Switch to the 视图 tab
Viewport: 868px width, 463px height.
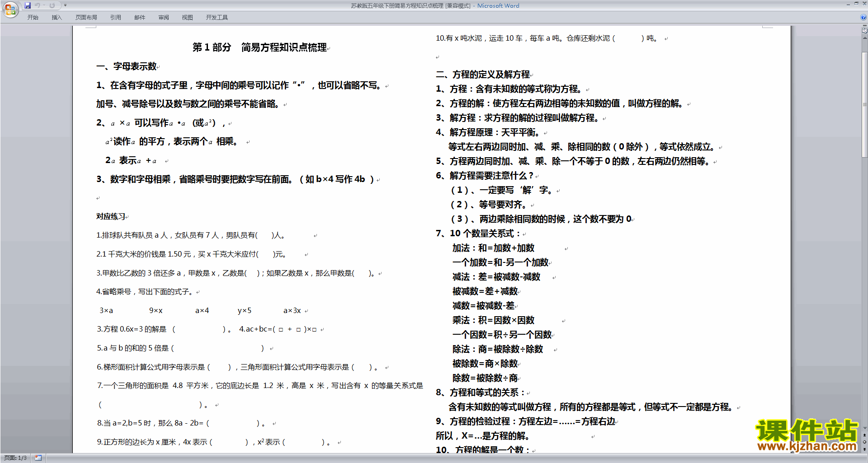click(x=188, y=18)
